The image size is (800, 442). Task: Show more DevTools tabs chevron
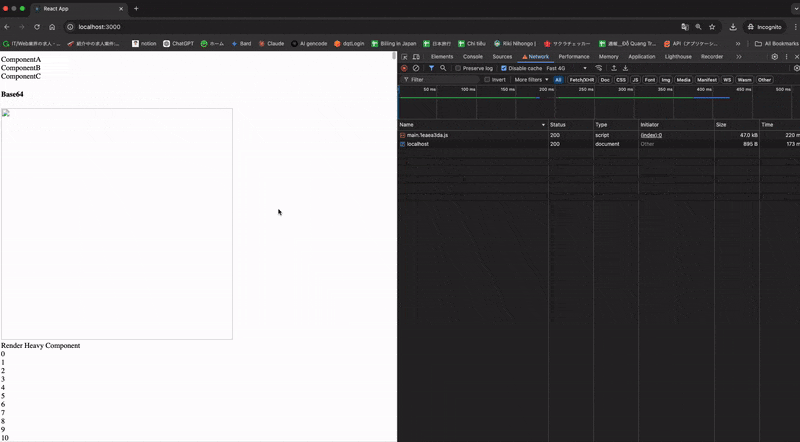pos(738,57)
